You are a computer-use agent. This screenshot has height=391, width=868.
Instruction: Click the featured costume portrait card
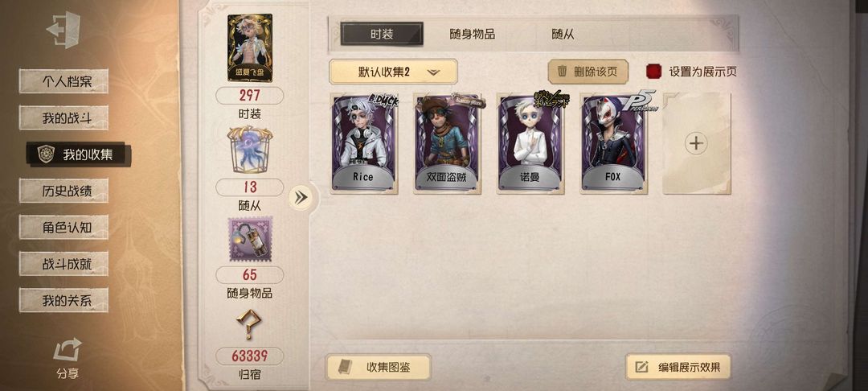pyautogui.click(x=250, y=48)
